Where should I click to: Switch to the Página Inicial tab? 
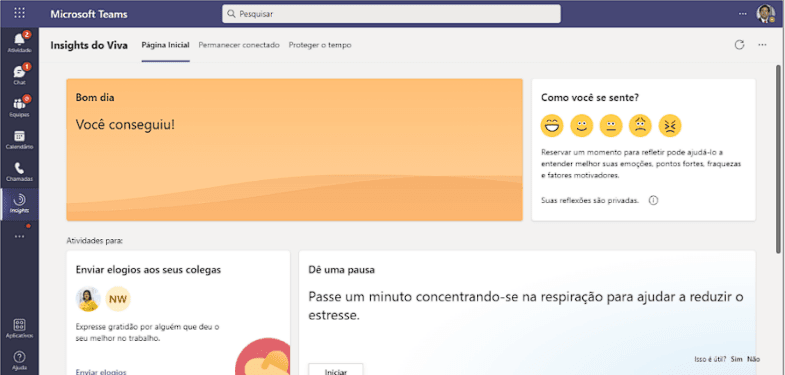point(165,45)
